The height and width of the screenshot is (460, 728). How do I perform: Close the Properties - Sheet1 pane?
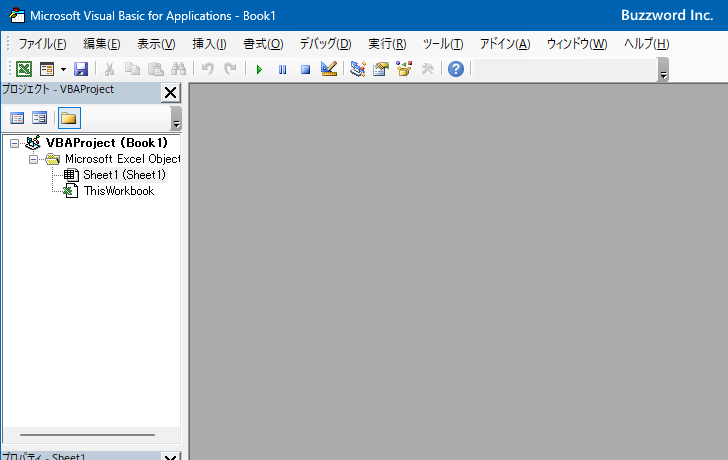coord(170,457)
